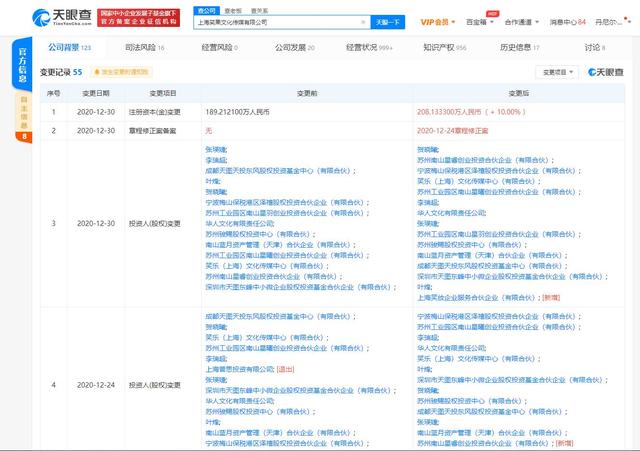Open 上海笑欣企业服务合伙企业 link in row 3
The image size is (640, 451).
tap(476, 298)
